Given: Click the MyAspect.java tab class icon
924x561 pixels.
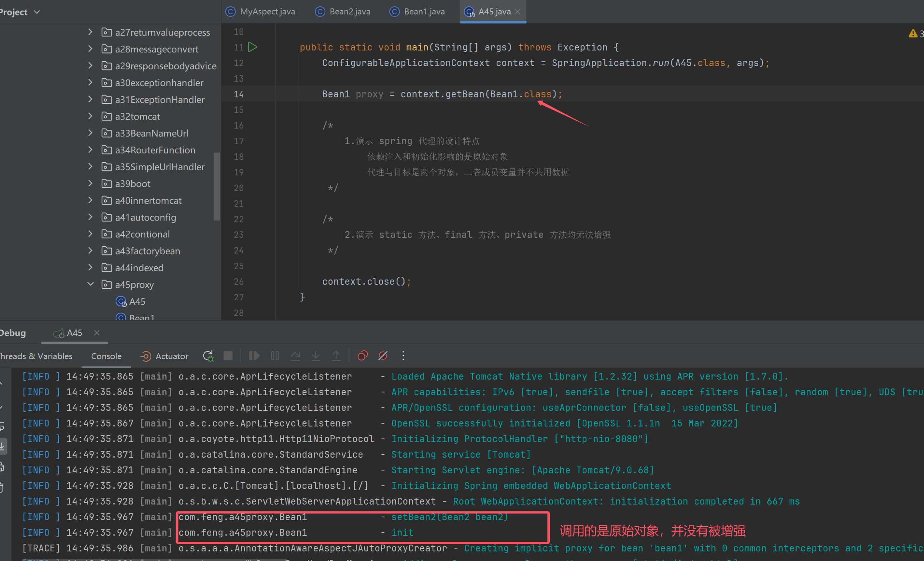Looking at the screenshot, I should pos(230,12).
